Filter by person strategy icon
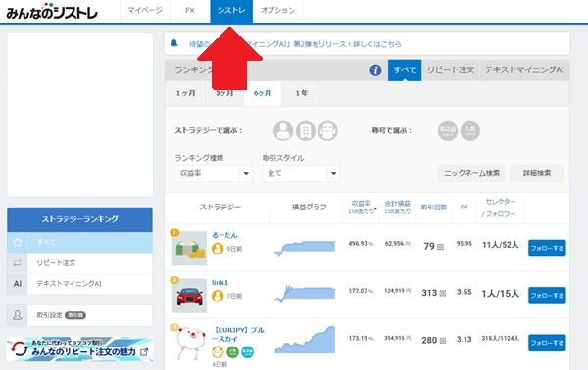Screen dimensions: 588x370 tap(283, 131)
